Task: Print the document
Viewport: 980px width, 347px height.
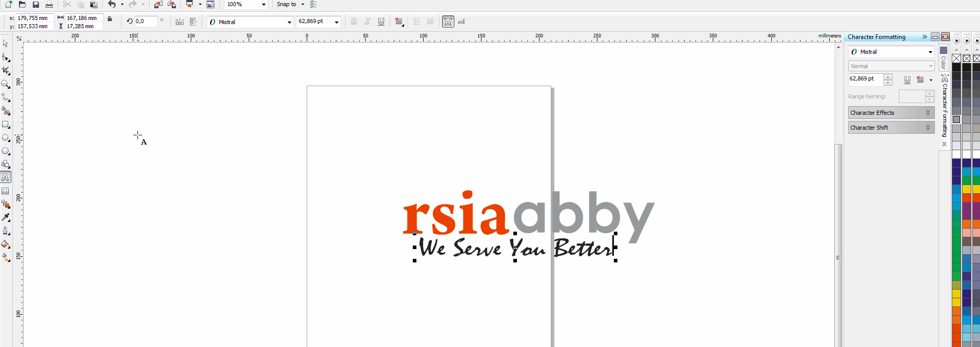Action: (49, 4)
